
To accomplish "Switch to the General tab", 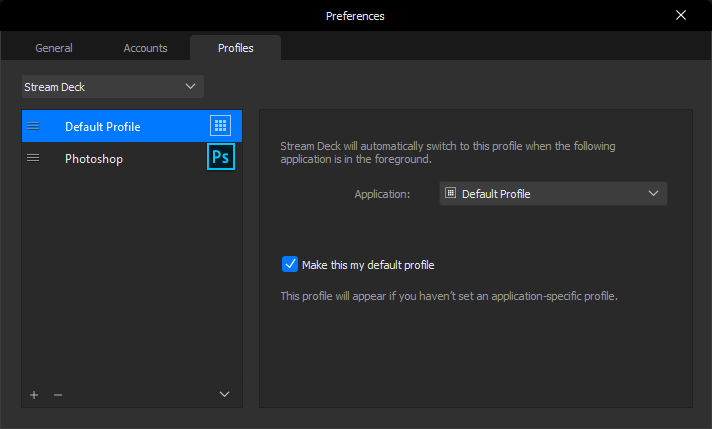I will [53, 48].
